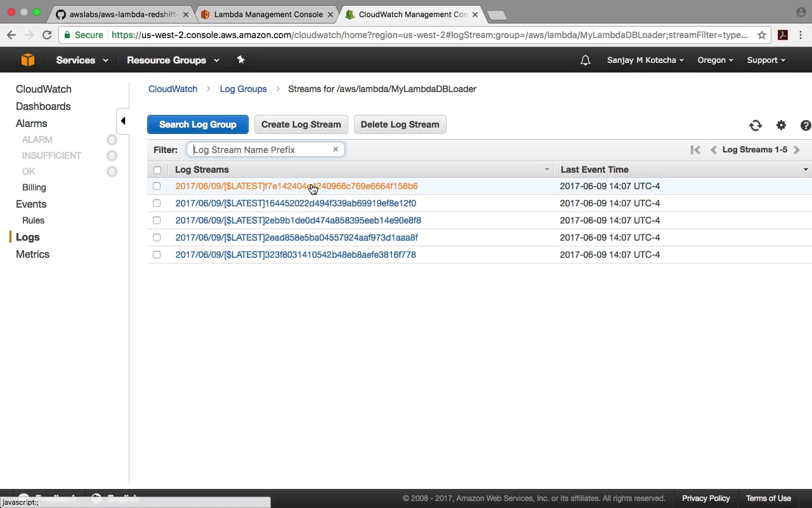
Task: Go to the CloudWatch breadcrumb link
Action: pyautogui.click(x=173, y=89)
